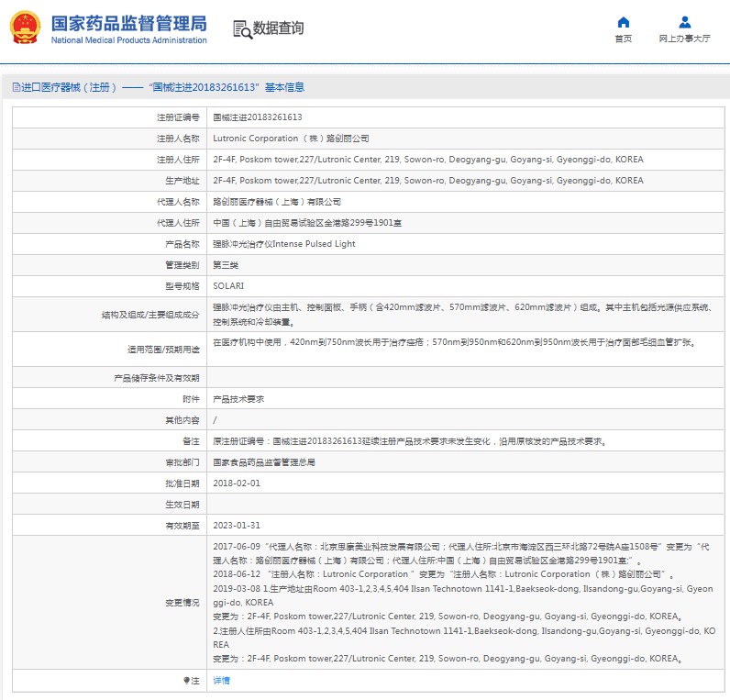Screen dimensions: 730x700
Task: Open the 数据查询 search icon
Action: [x=242, y=29]
